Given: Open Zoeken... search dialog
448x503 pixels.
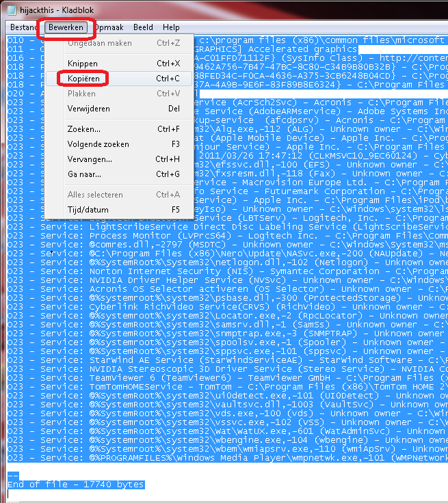Looking at the screenshot, I should (x=119, y=129).
